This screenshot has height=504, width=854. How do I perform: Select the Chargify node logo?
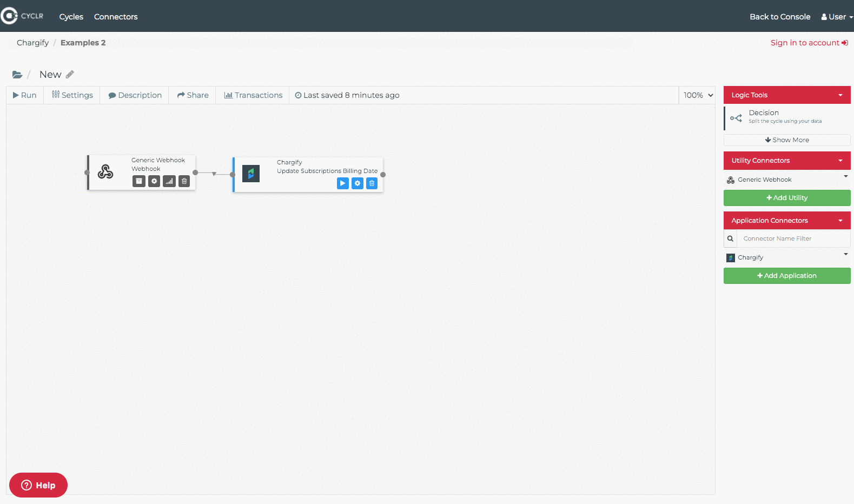[251, 174]
